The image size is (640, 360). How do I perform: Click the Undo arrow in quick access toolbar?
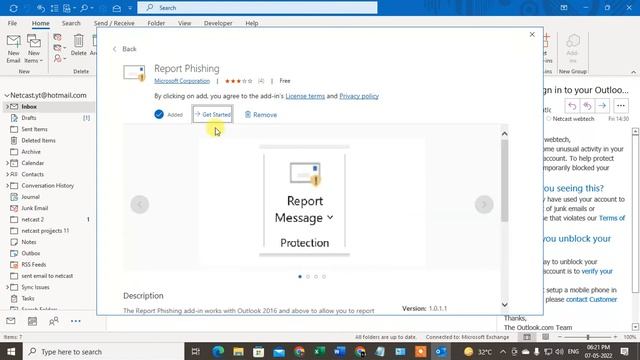[40, 8]
